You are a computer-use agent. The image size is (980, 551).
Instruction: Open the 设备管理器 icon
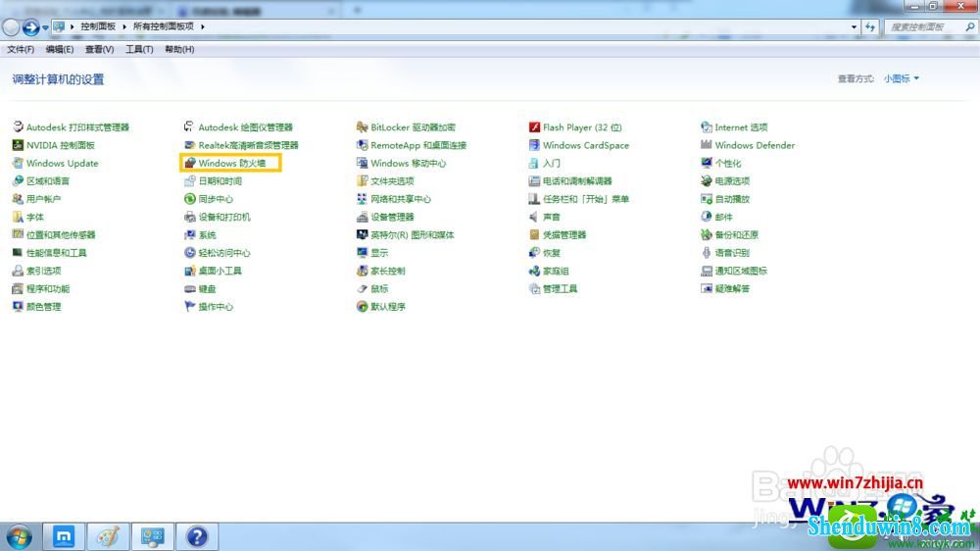(362, 217)
